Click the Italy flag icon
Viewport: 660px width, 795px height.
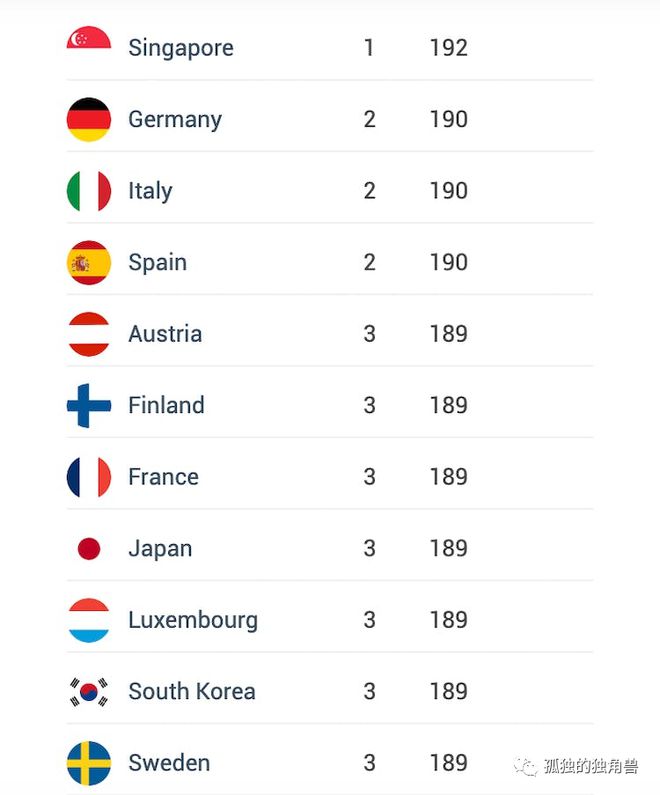(x=89, y=191)
